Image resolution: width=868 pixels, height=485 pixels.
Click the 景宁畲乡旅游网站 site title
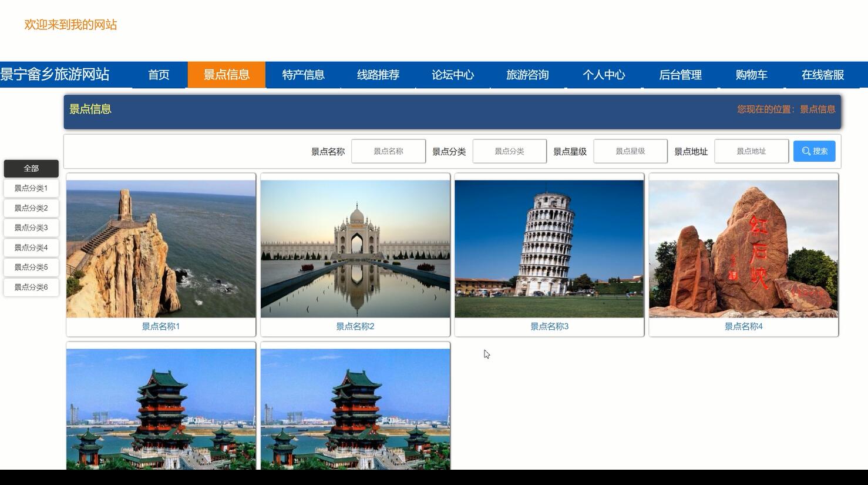[x=55, y=74]
